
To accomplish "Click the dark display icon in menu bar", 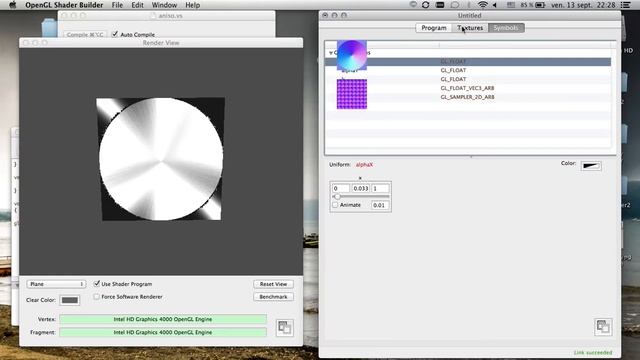I will [x=440, y=5].
